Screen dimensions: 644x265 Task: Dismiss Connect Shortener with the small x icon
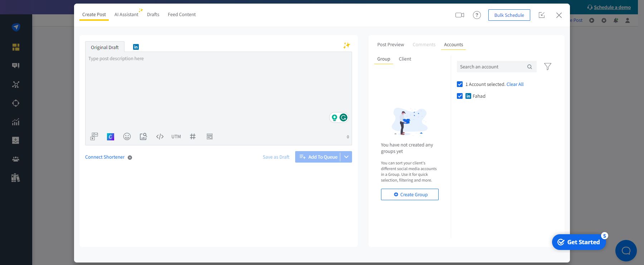[130, 158]
